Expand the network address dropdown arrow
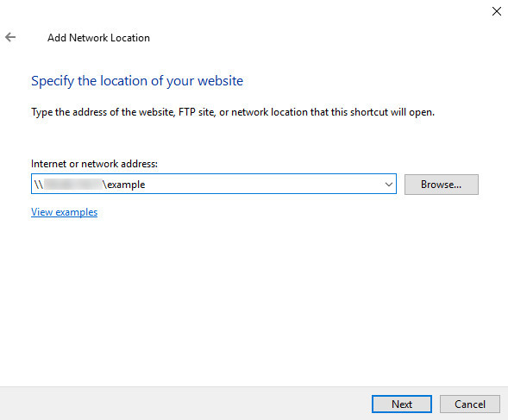 pos(389,185)
